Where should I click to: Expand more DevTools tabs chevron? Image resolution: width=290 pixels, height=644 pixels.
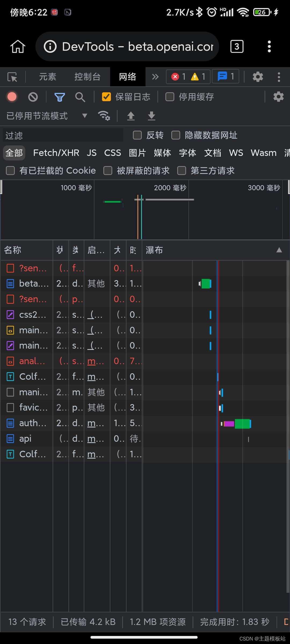pos(155,77)
